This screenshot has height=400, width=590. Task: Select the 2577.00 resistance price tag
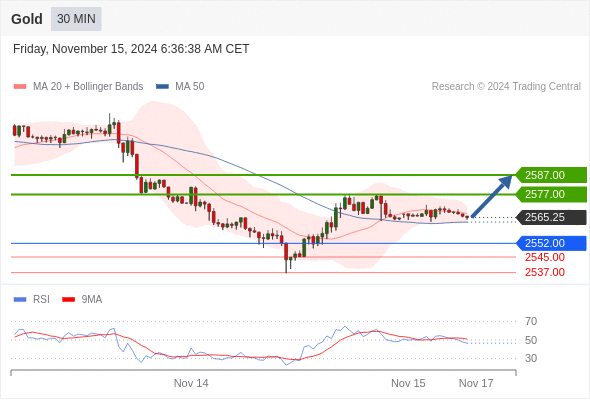(551, 195)
